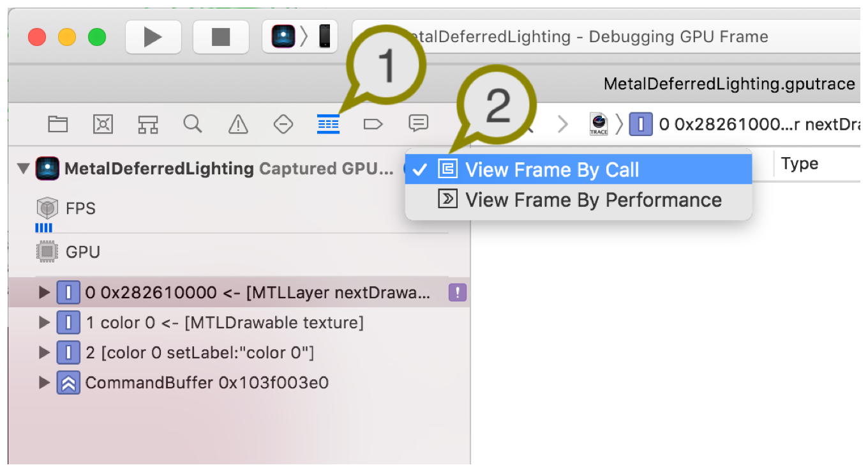868x472 pixels.
Task: Click the forward navigation chevron in jump bar
Action: 562,124
